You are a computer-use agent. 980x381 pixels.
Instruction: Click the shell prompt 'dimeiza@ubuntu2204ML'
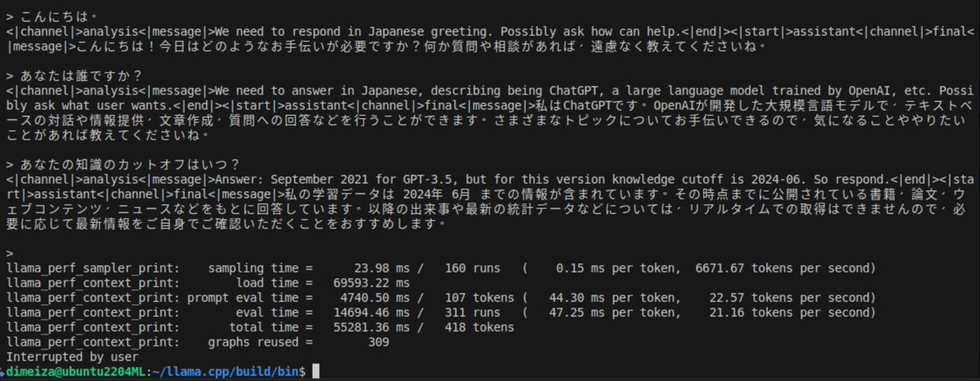pyautogui.click(x=75, y=372)
